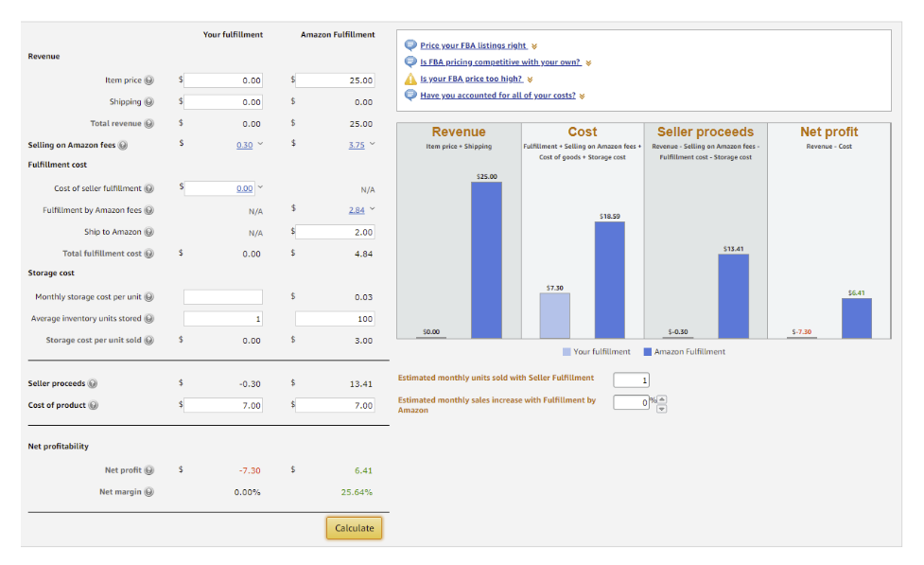Click Estimated monthly units sold input field
The image size is (924, 565).
(x=631, y=380)
